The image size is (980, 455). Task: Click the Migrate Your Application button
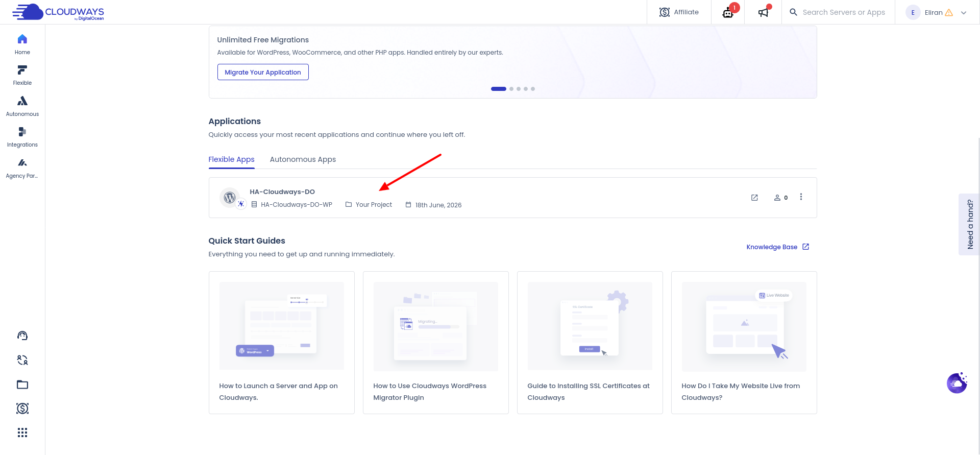pos(263,72)
